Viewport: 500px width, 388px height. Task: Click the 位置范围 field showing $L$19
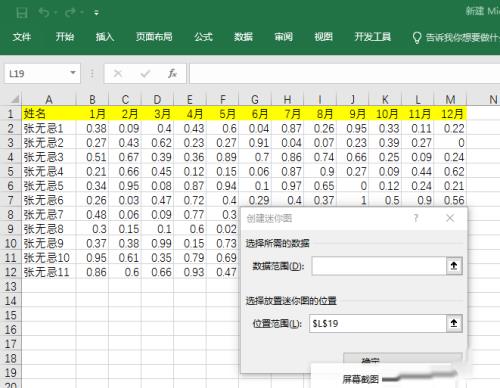pyautogui.click(x=378, y=323)
